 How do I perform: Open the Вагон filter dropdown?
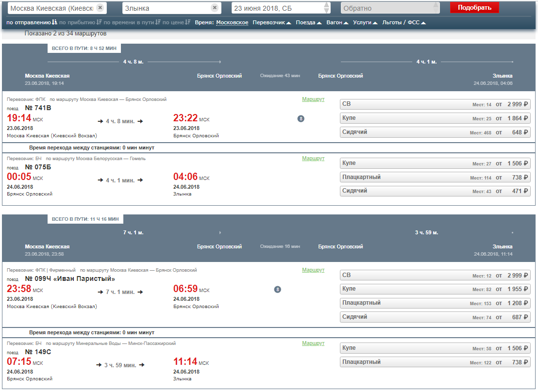[x=337, y=22]
